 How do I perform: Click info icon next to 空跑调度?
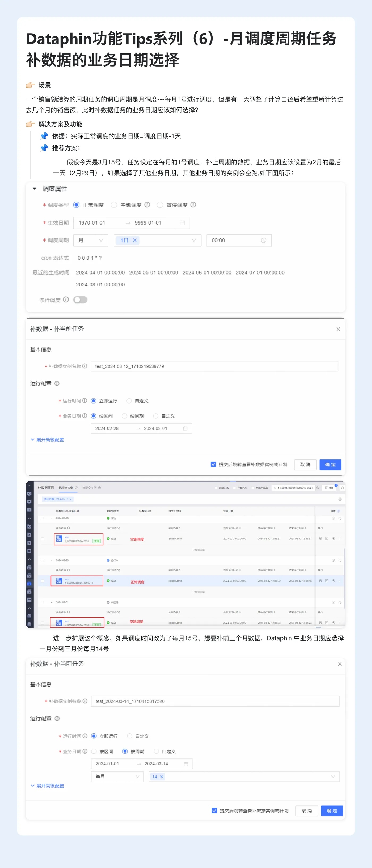147,205
